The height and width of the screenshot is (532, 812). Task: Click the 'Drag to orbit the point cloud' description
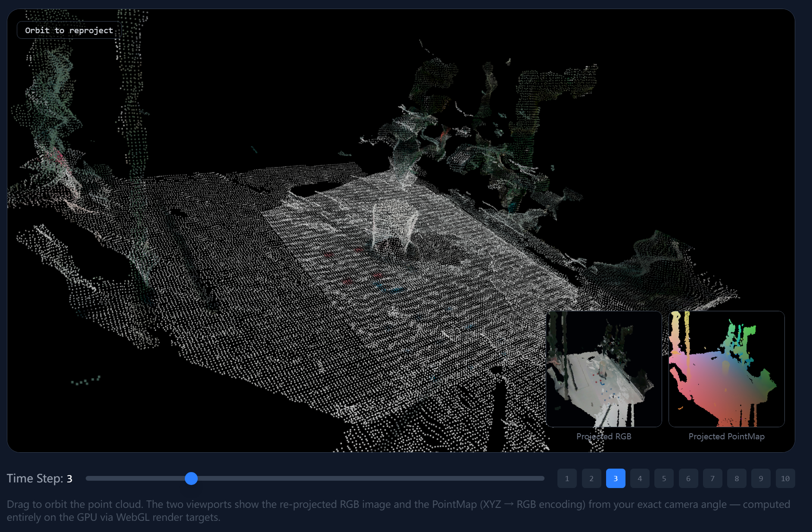click(398, 510)
